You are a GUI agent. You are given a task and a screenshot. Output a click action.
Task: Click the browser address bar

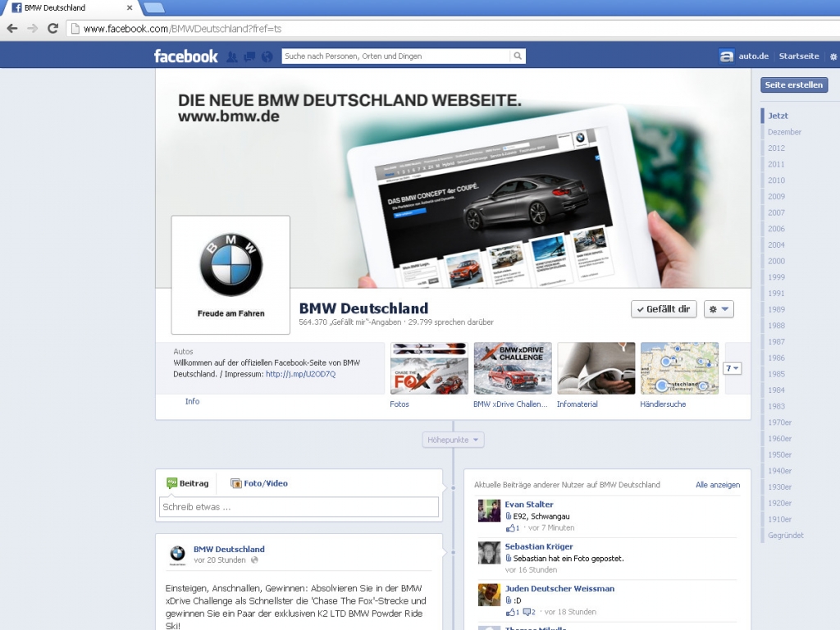453,29
